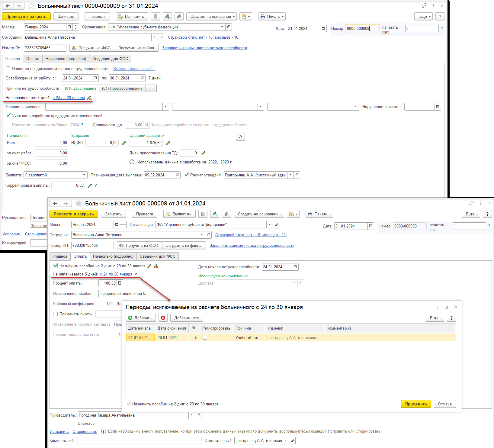Open the calendar for the release end date 30.01.2024
The height and width of the screenshot is (448, 494).
pos(142,78)
